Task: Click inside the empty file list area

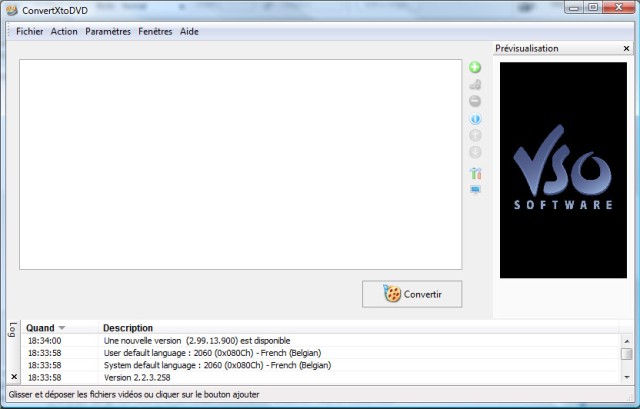Action: [240, 164]
